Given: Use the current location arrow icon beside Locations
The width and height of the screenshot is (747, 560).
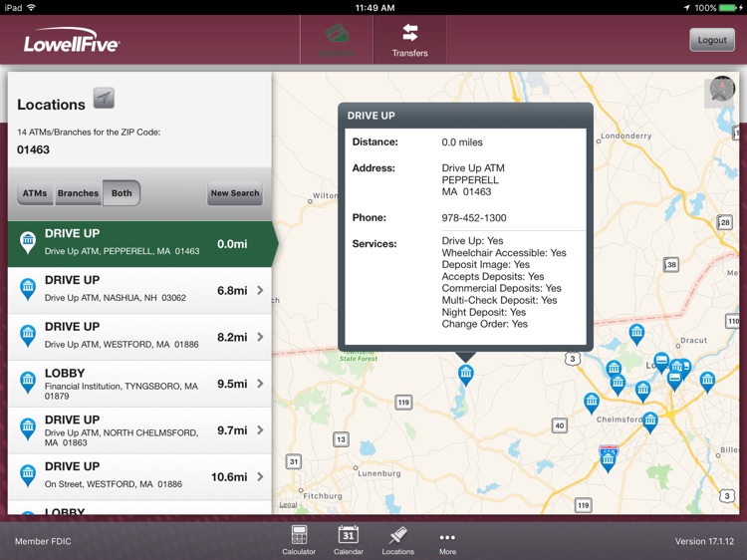Looking at the screenshot, I should 104,99.
